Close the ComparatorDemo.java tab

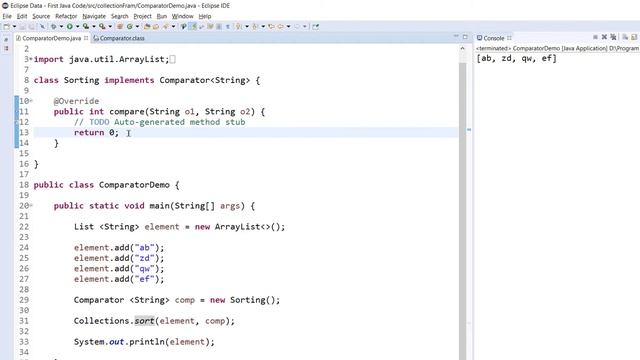86,38
